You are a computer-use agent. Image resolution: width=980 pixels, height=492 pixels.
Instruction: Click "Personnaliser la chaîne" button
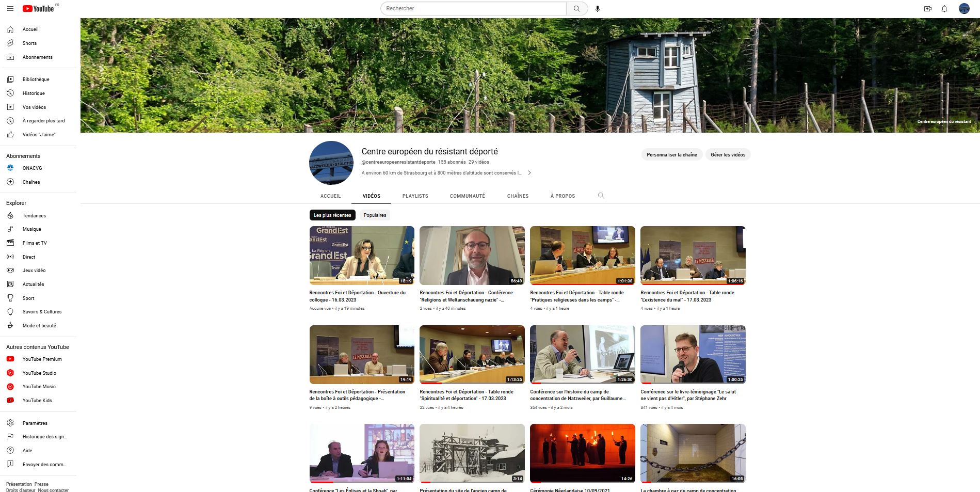click(x=671, y=155)
